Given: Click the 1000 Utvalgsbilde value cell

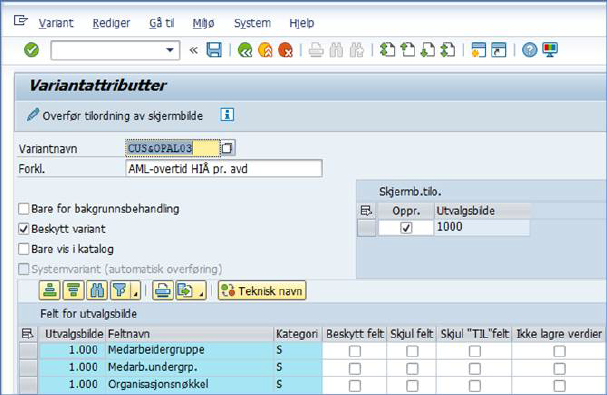Looking at the screenshot, I should pyautogui.click(x=482, y=227).
